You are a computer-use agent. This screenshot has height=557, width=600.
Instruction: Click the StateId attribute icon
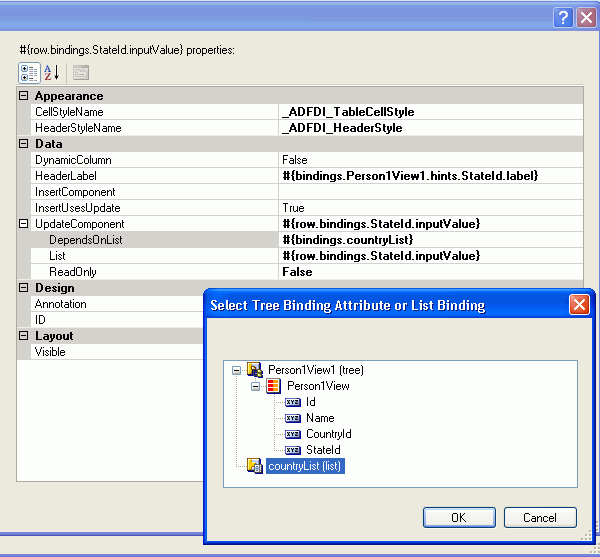(x=293, y=450)
